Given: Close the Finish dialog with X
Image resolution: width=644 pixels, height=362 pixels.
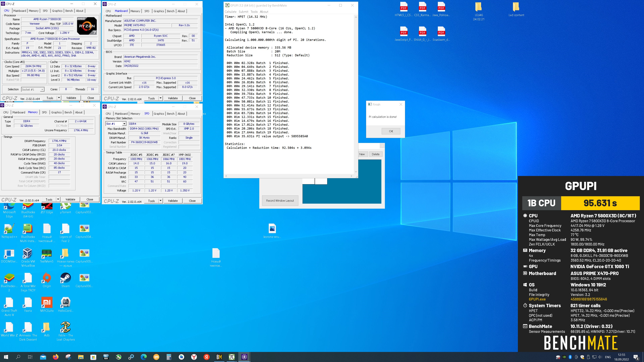Looking at the screenshot, I should (401, 104).
